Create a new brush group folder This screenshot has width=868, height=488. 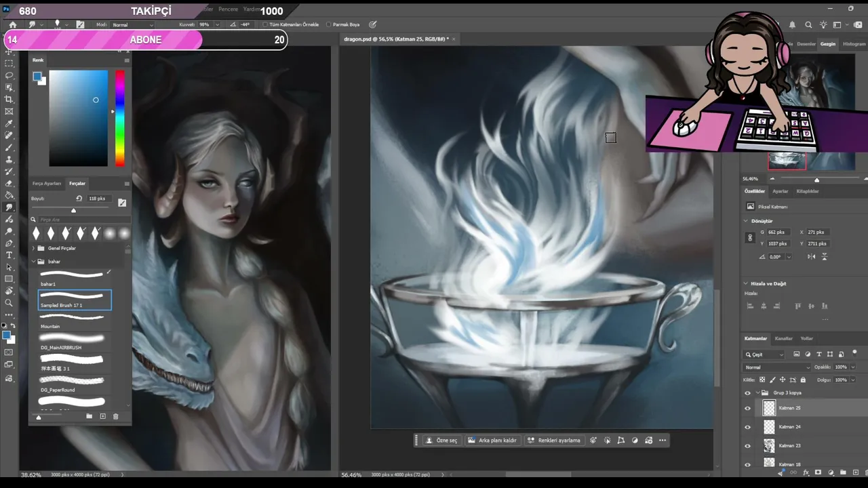pyautogui.click(x=89, y=416)
